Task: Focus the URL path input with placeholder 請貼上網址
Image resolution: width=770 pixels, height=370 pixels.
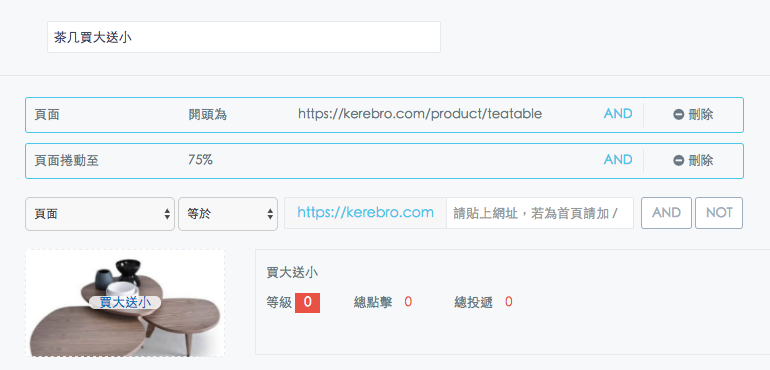Action: [x=540, y=213]
